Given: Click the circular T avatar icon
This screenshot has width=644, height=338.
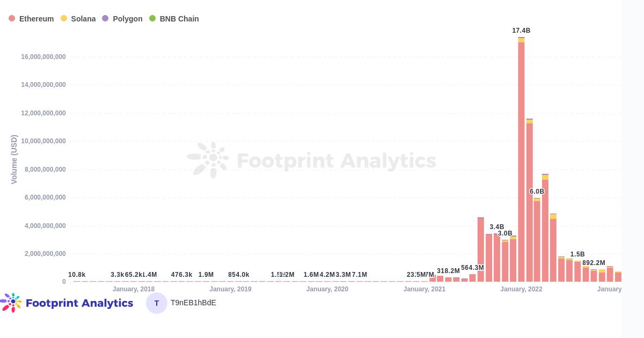Looking at the screenshot, I should click(x=157, y=303).
